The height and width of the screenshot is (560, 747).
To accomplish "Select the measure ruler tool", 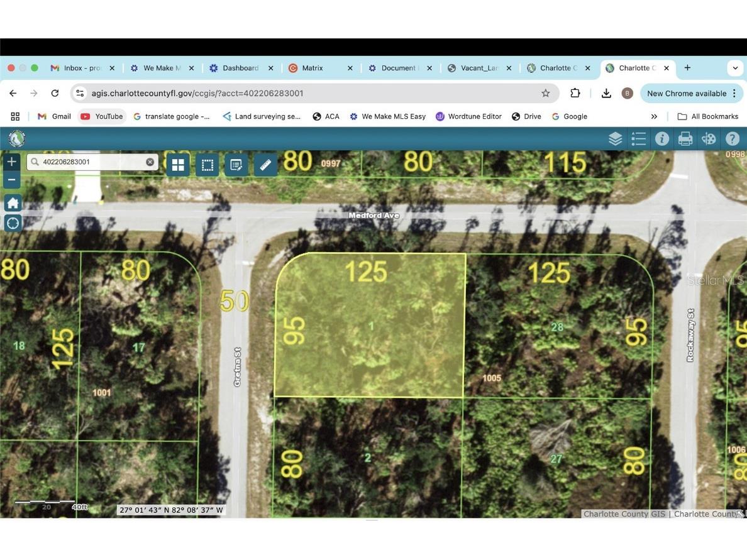I will [x=265, y=165].
